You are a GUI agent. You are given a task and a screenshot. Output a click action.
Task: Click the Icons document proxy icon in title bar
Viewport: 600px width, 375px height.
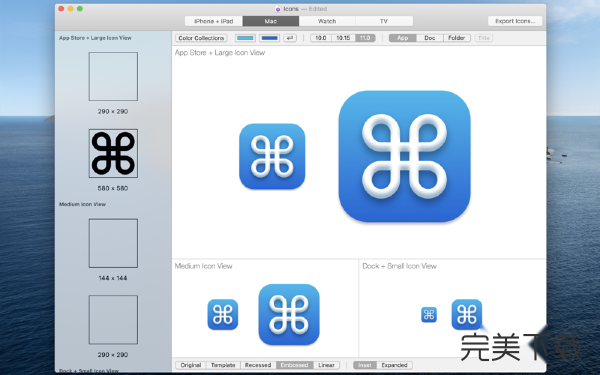tap(278, 9)
